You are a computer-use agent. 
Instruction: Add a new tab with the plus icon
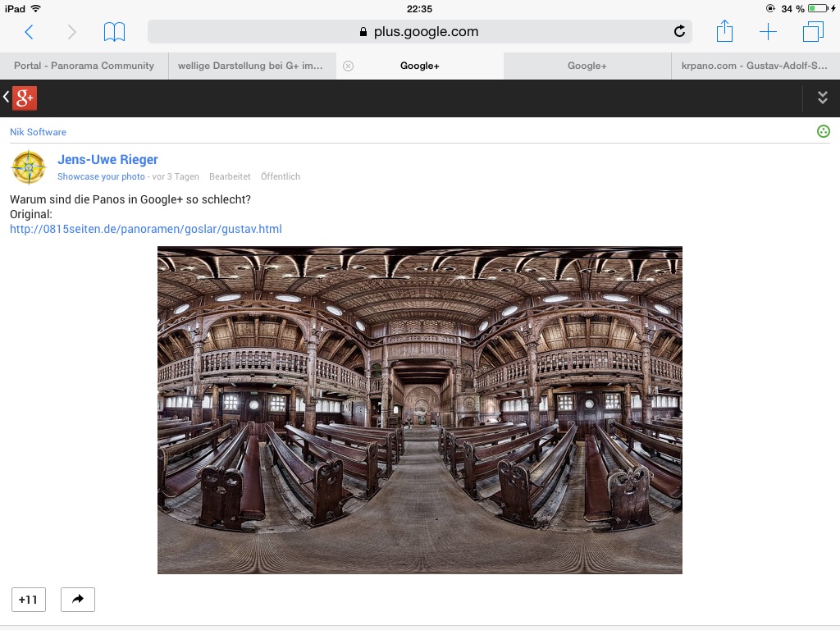coord(768,32)
